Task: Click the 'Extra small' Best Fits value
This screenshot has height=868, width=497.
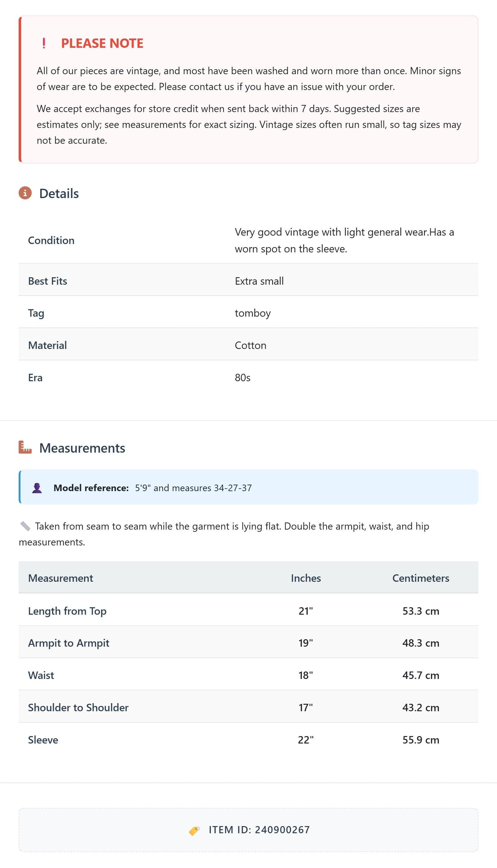Action: [x=259, y=281]
